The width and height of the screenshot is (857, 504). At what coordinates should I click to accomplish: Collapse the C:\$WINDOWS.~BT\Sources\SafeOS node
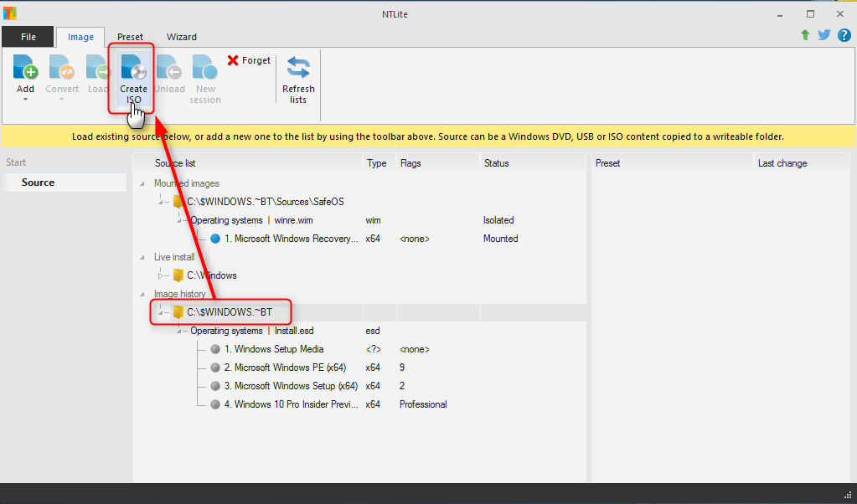point(161,202)
